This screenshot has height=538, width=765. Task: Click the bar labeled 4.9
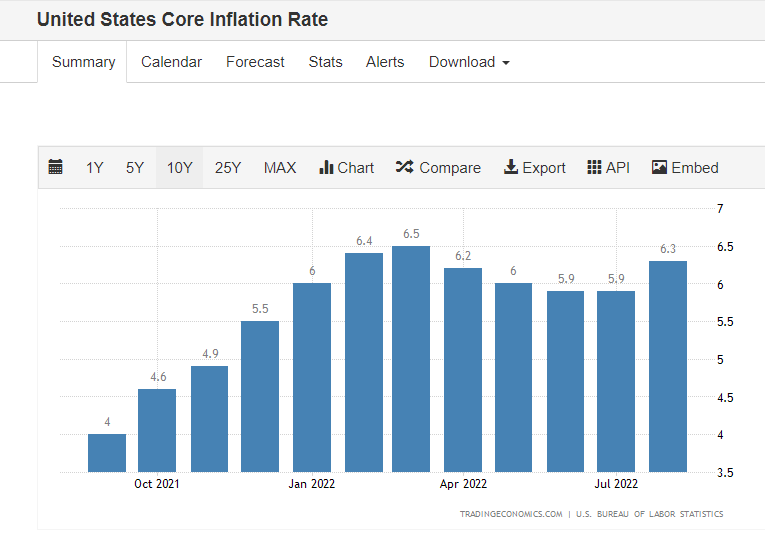pos(209,418)
